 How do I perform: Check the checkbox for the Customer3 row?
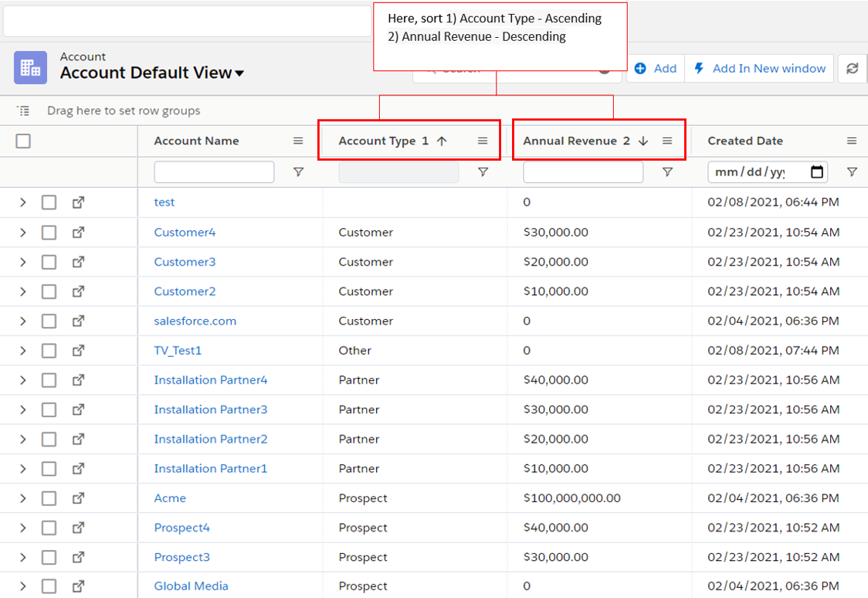[49, 262]
